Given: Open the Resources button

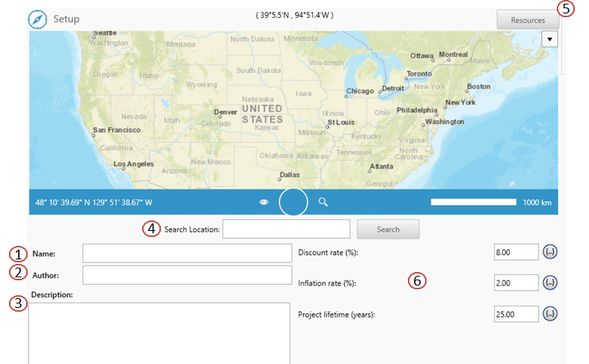Looking at the screenshot, I should [x=528, y=20].
